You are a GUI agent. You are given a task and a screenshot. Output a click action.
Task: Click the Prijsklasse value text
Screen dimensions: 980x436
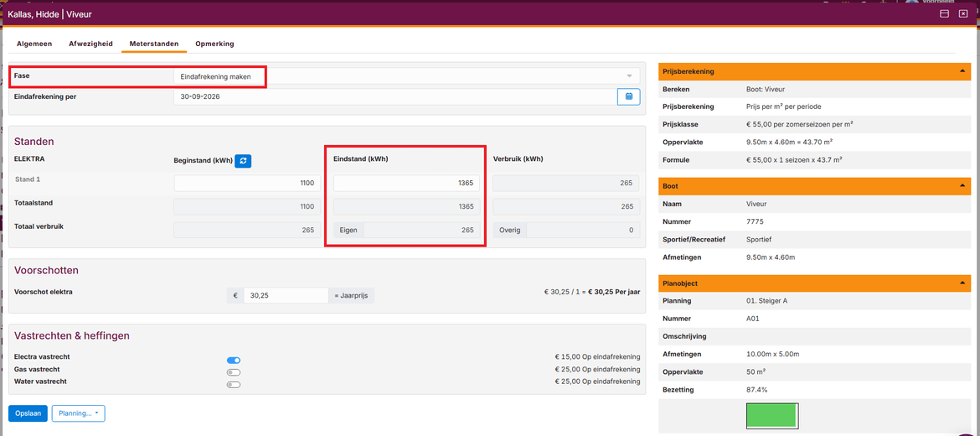[800, 124]
